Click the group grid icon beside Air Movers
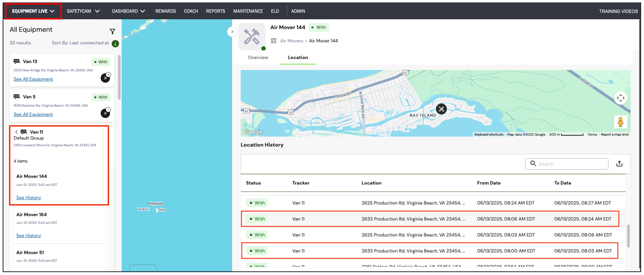This screenshot has height=275, width=644. click(x=274, y=41)
